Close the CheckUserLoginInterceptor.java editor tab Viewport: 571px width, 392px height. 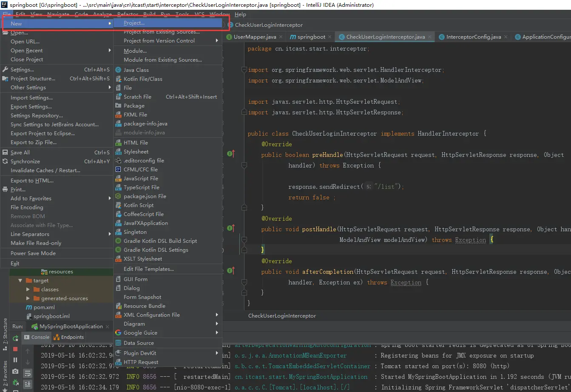430,37
